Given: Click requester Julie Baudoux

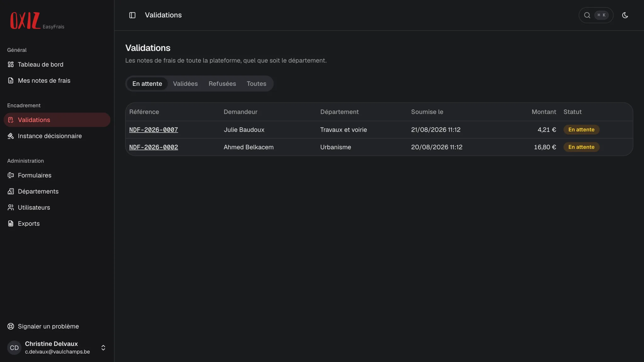Looking at the screenshot, I should coord(244,129).
